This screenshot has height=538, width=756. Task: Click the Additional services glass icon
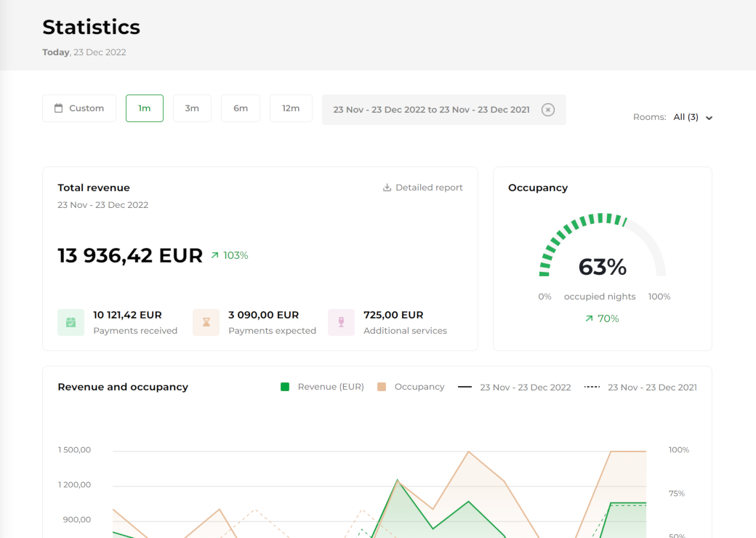pos(341,323)
